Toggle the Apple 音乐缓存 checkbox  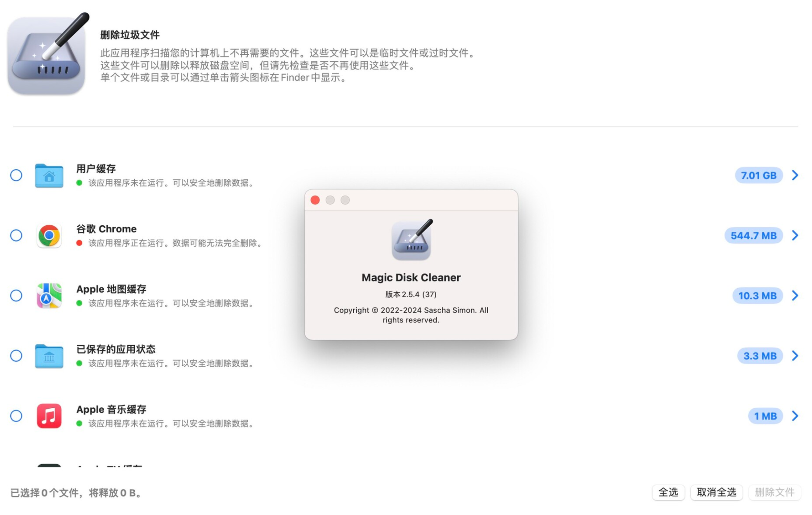[16, 416]
